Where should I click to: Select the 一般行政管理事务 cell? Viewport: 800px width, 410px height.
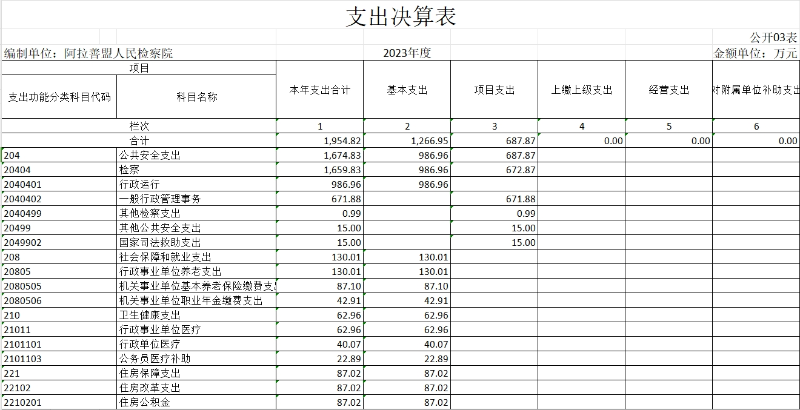[197, 199]
